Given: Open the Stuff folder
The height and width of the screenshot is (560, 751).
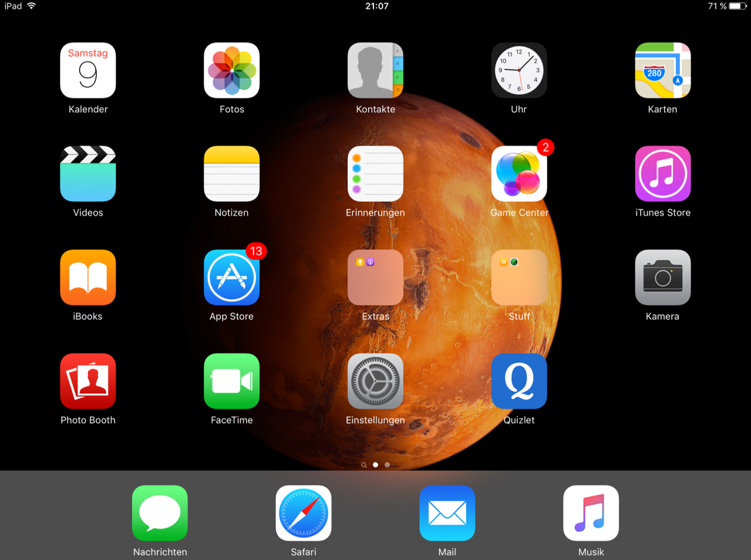Looking at the screenshot, I should pyautogui.click(x=519, y=278).
